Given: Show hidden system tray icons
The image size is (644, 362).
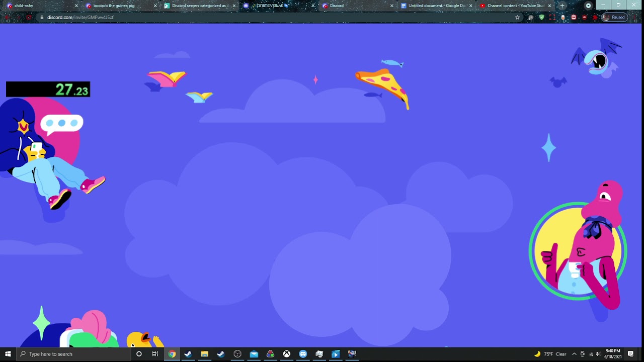Looking at the screenshot, I should click(574, 354).
